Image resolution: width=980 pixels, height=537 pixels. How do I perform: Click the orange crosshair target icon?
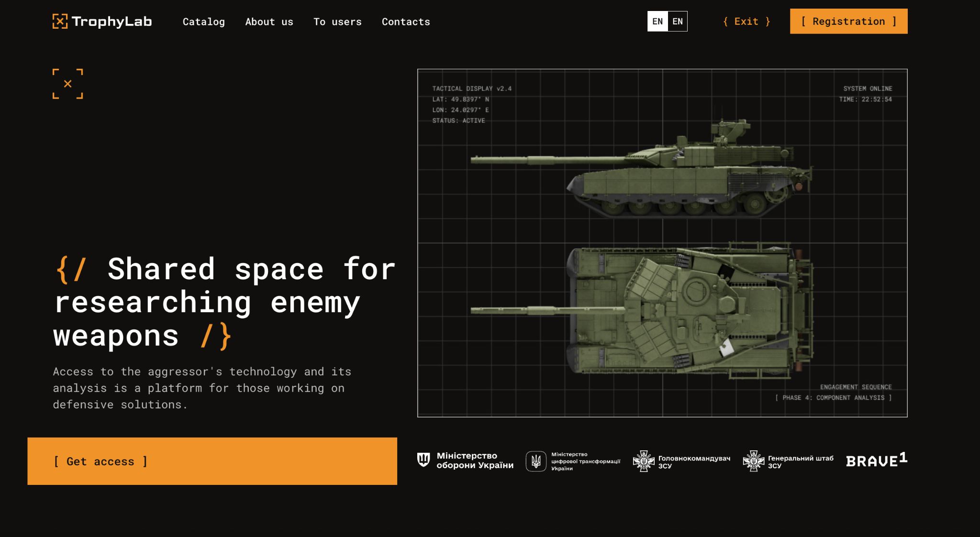coord(67,84)
